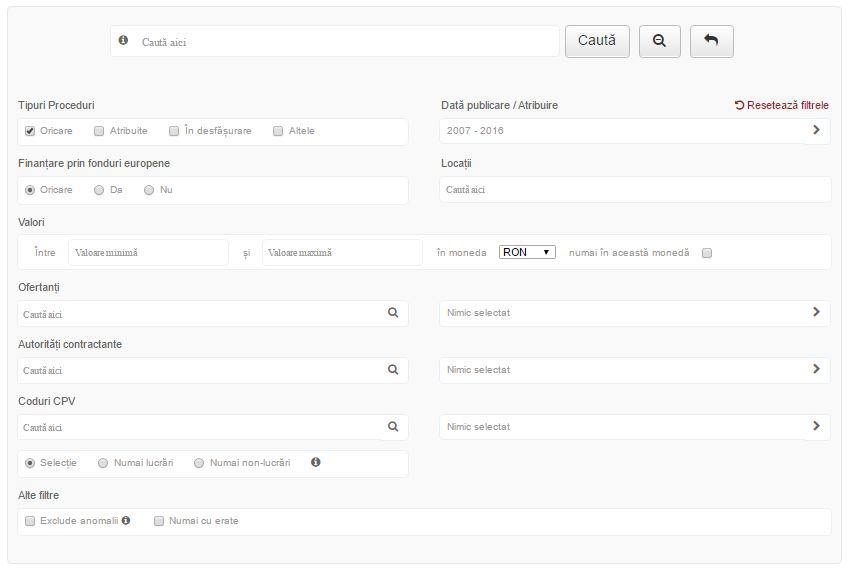
Task: Tick 'numai în această monedă' checkbox
Action: coord(707,253)
